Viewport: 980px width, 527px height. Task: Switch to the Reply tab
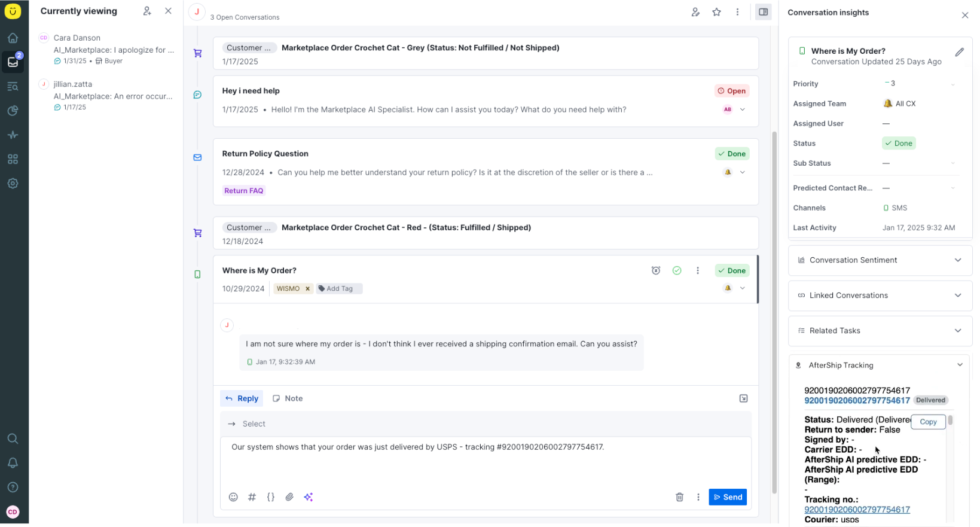(242, 398)
